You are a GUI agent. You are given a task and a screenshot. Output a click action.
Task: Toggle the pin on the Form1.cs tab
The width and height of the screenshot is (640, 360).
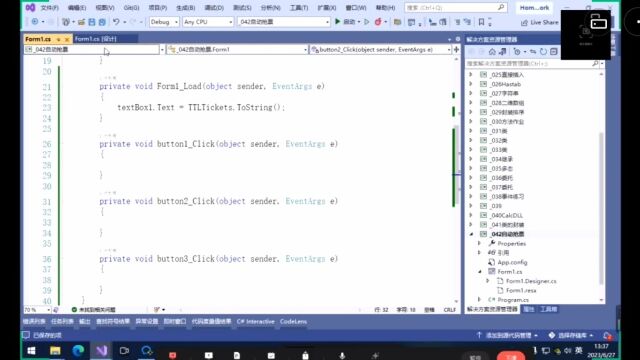point(58,39)
